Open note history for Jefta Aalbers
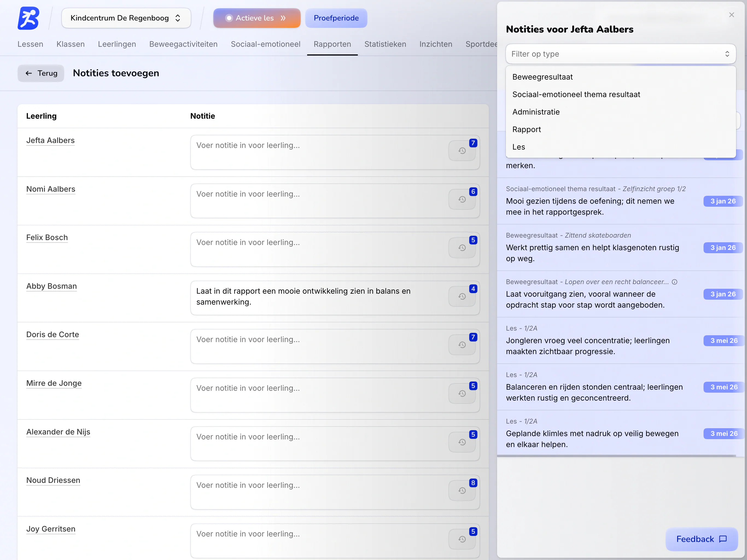Image resolution: width=747 pixels, height=560 pixels. (462, 151)
